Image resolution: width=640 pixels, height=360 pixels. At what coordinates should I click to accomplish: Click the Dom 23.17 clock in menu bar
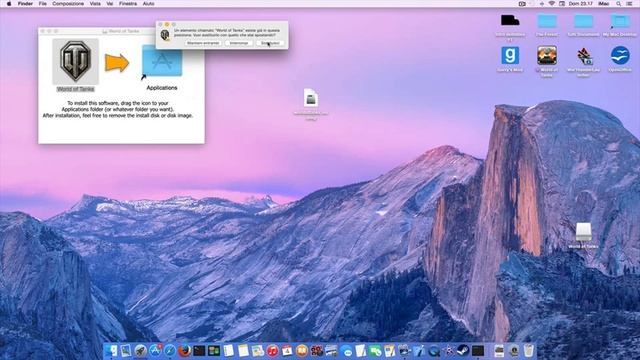[x=581, y=4]
